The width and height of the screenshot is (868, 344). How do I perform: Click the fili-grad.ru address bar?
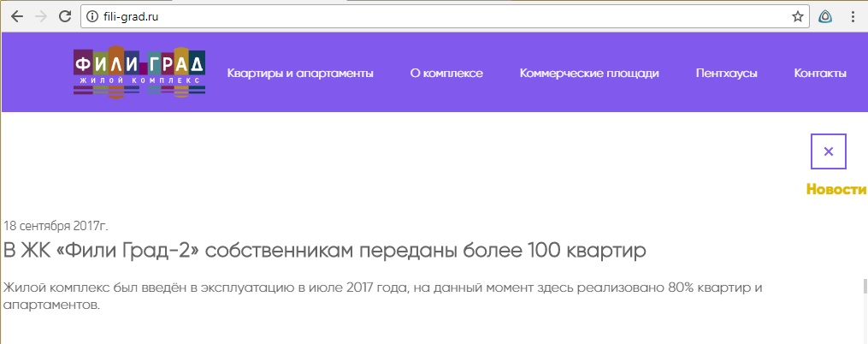coord(443,16)
